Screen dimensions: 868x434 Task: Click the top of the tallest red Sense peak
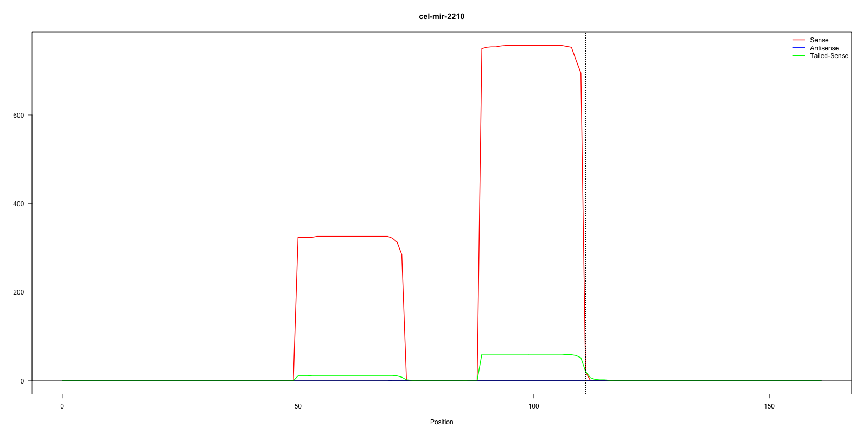click(x=532, y=46)
